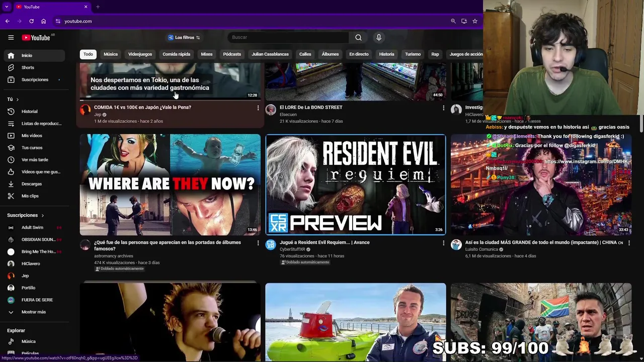Open options menu for COMIDA 1€ vs 100€ video
This screenshot has height=362, width=644.
258,108
